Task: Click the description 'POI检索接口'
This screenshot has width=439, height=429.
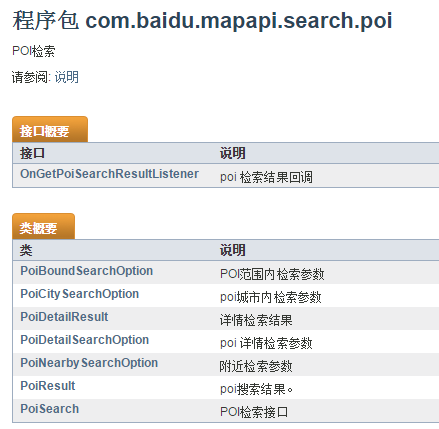Action: pos(254,412)
